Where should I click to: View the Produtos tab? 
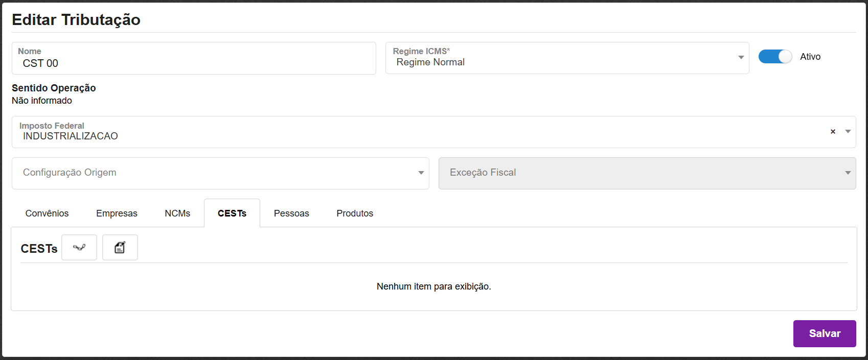coord(355,213)
